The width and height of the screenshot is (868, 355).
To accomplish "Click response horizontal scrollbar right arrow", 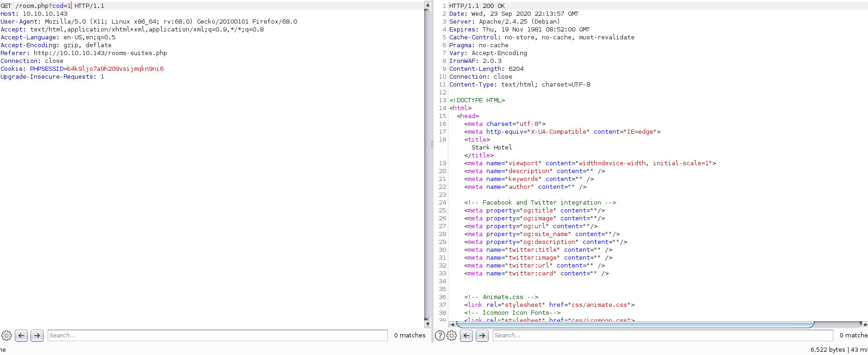I will [x=865, y=324].
